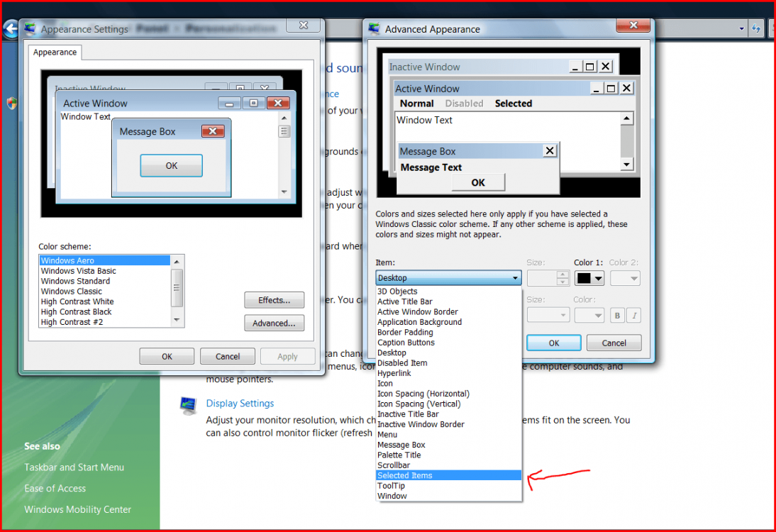
Task: Select Windows Aero color scheme
Action: point(104,260)
